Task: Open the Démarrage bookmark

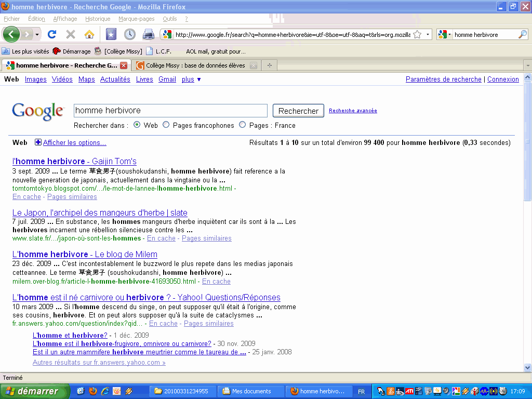Action: (x=72, y=51)
